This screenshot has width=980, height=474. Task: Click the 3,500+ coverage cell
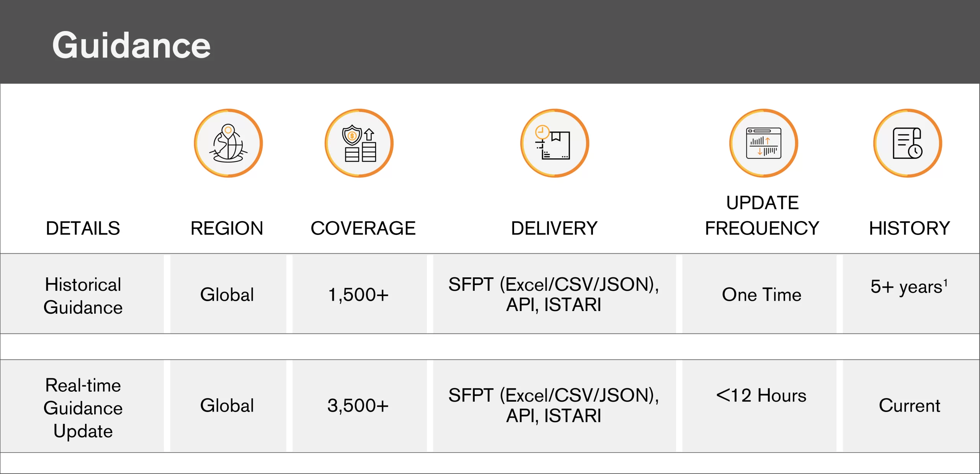point(358,406)
